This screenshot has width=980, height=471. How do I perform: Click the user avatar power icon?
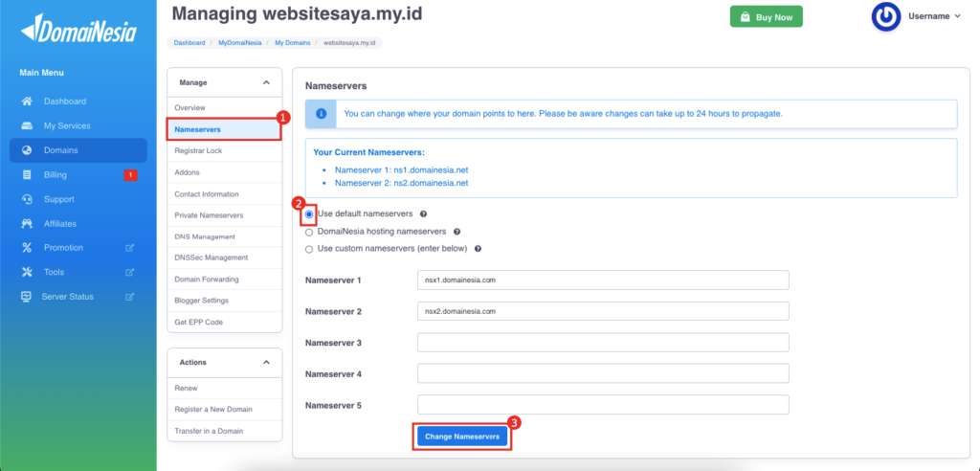pyautogui.click(x=885, y=17)
